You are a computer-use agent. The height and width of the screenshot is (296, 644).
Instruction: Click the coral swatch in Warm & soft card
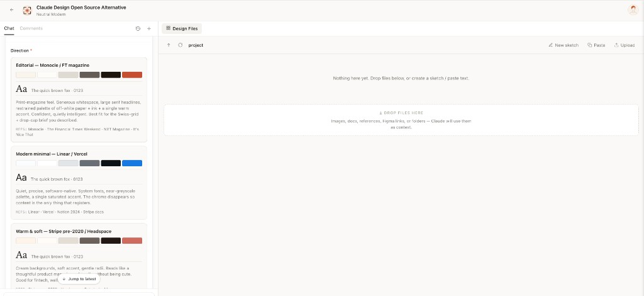click(x=132, y=241)
